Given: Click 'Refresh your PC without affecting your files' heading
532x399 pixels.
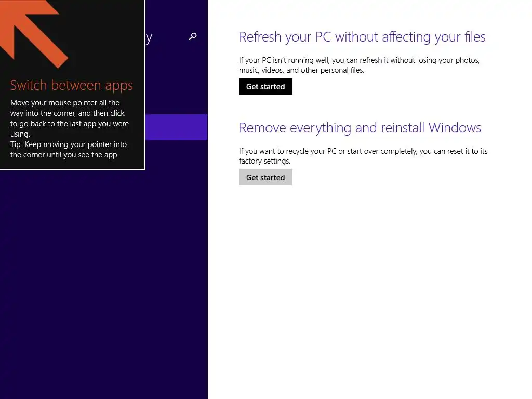Looking at the screenshot, I should (x=362, y=37).
